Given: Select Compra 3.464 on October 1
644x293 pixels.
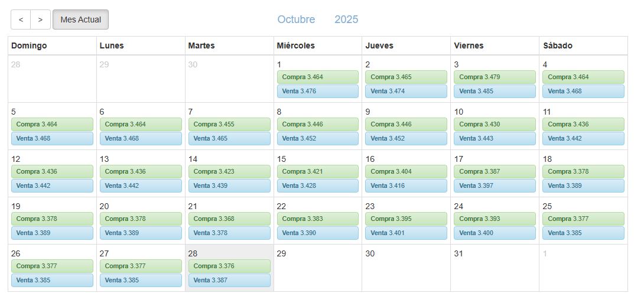Looking at the screenshot, I should [318, 77].
